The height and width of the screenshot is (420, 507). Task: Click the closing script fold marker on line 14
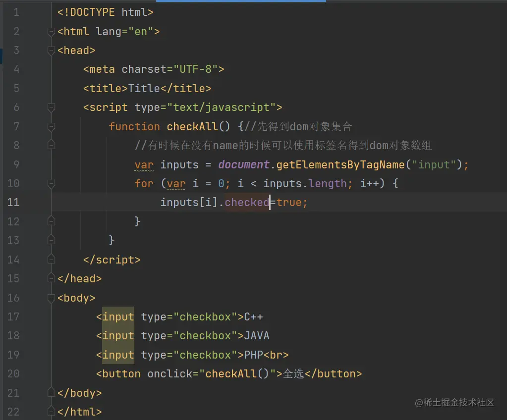point(51,259)
